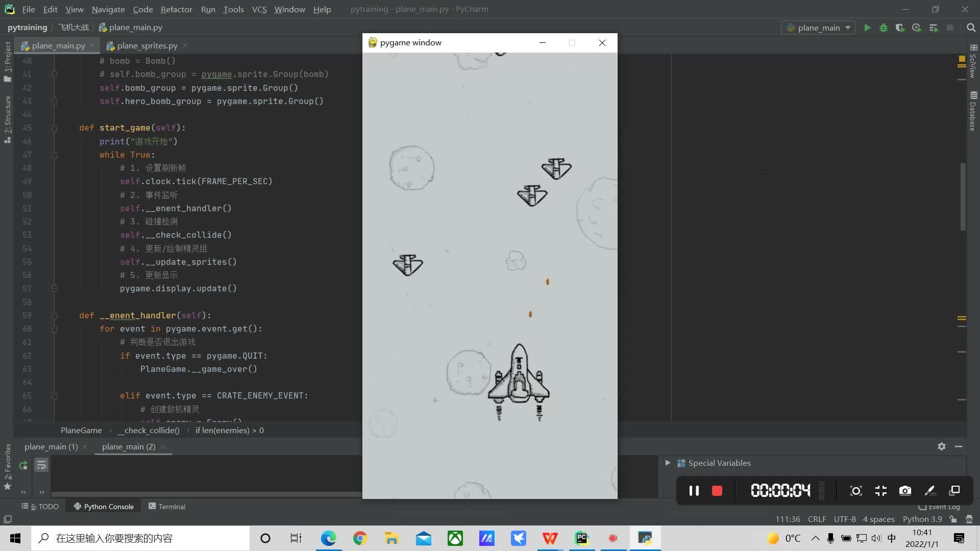Click the recorder's camera screenshot icon
Viewport: 980px width, 551px height.
click(x=905, y=491)
